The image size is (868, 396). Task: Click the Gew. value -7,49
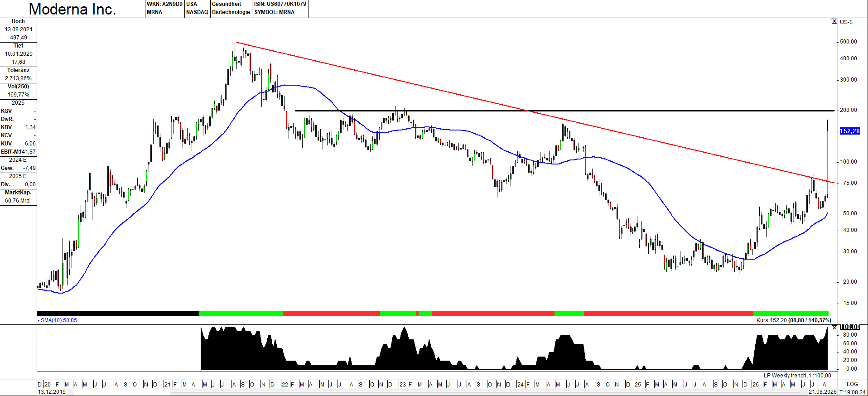point(29,168)
